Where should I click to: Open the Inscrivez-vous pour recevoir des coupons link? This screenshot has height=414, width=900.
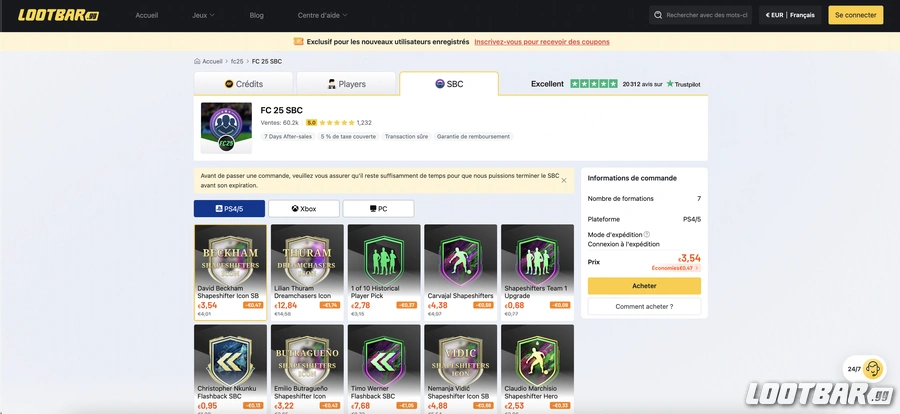[542, 42]
